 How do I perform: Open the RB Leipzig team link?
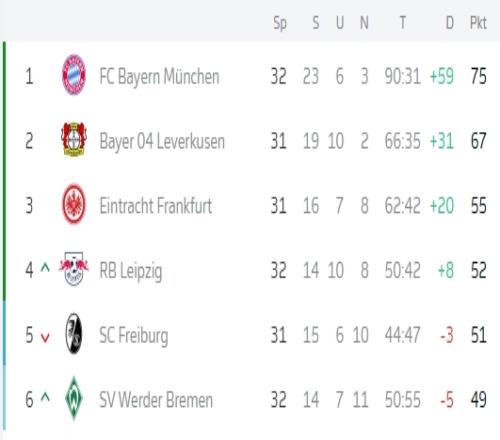(x=131, y=271)
